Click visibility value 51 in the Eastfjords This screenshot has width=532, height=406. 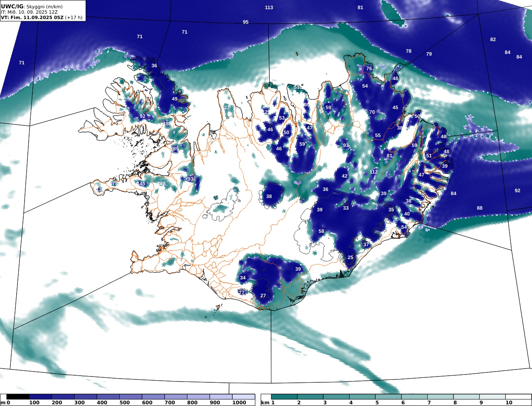click(429, 156)
